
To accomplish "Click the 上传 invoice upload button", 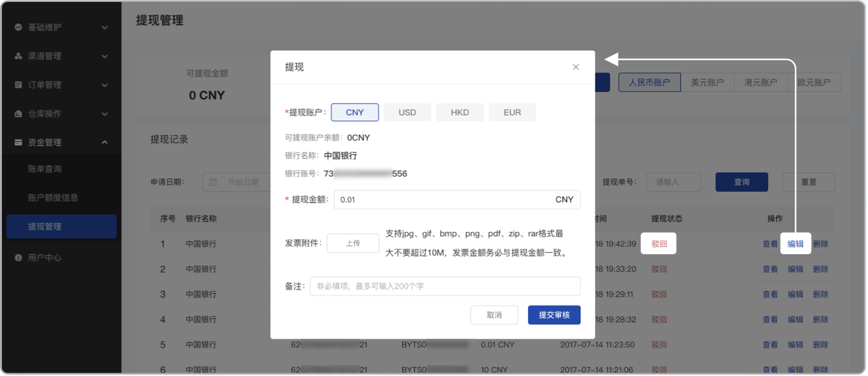I will point(352,243).
